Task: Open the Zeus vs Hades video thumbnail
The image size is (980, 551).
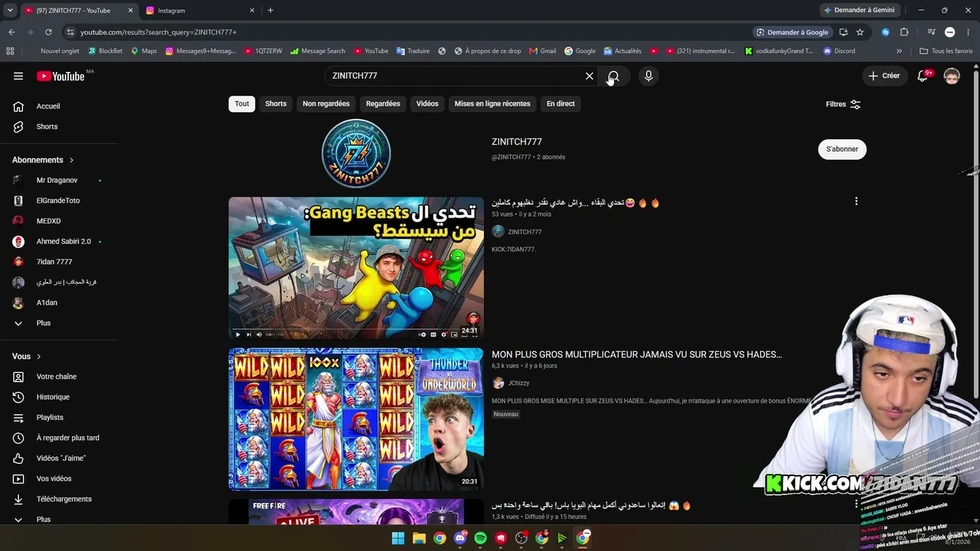Action: [356, 419]
